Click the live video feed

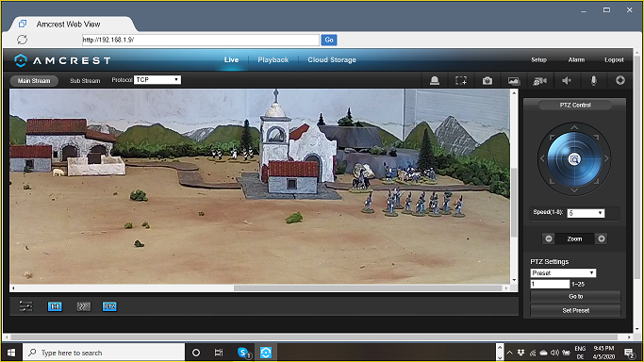[x=259, y=187]
